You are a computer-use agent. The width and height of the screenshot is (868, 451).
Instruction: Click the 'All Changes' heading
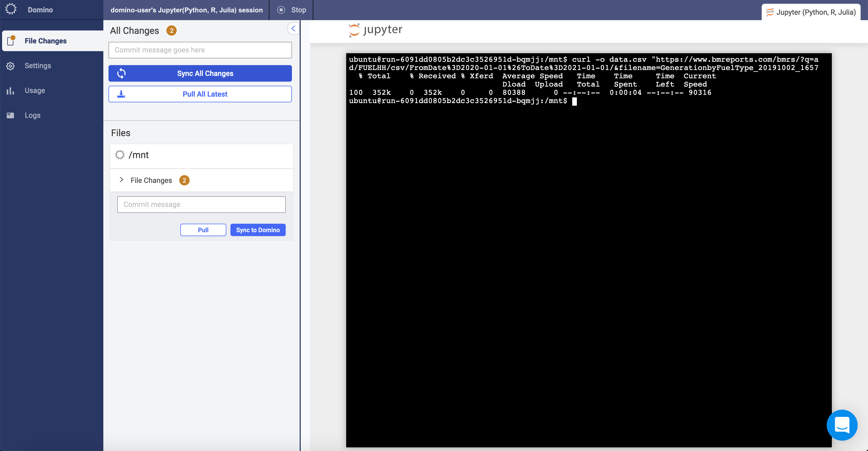tap(134, 31)
